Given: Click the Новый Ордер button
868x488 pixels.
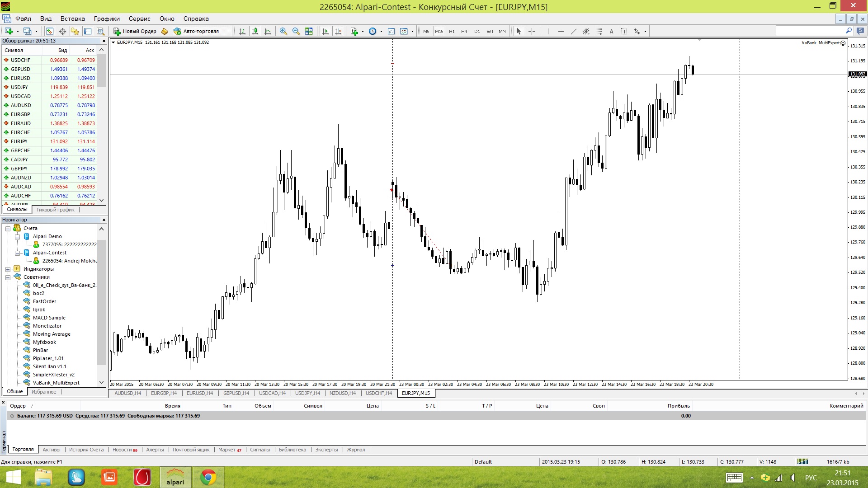Looking at the screenshot, I should click(x=135, y=31).
